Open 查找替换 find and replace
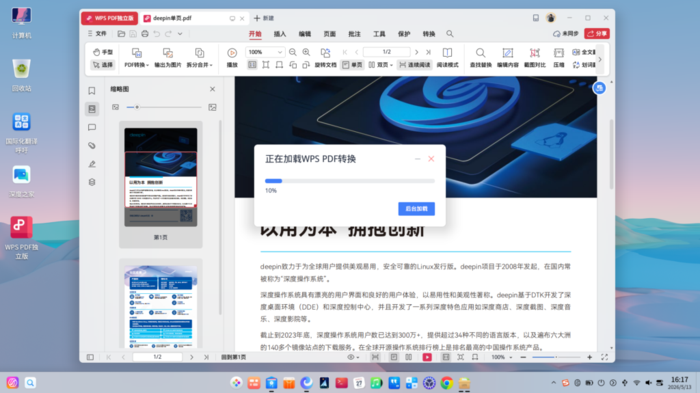This screenshot has width=700, height=393. pos(480,58)
